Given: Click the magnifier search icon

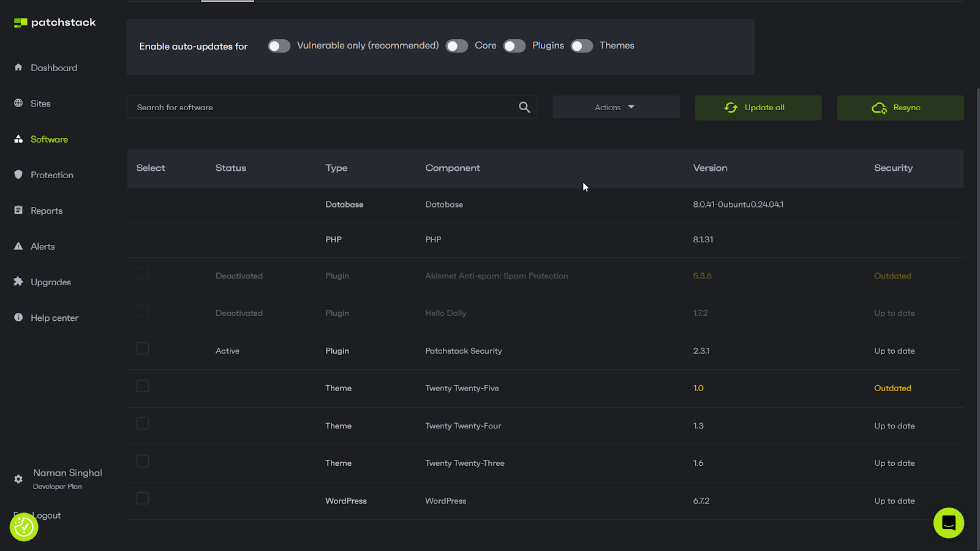Looking at the screenshot, I should [x=524, y=107].
